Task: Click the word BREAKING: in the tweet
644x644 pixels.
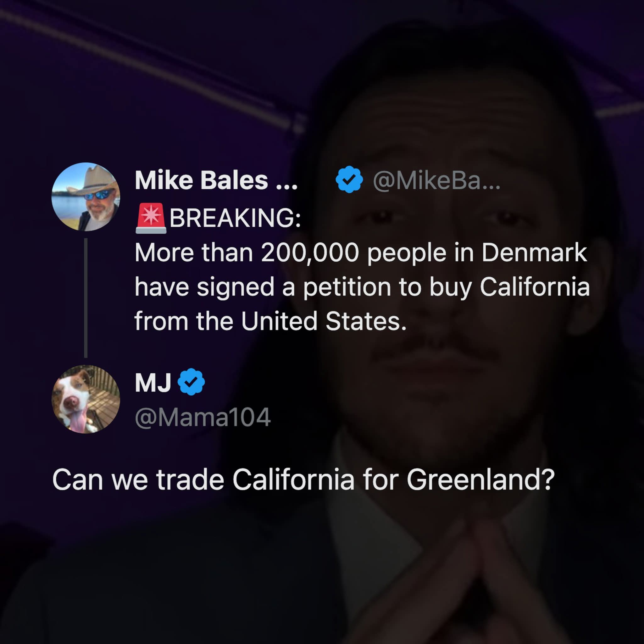Action: pos(235,218)
